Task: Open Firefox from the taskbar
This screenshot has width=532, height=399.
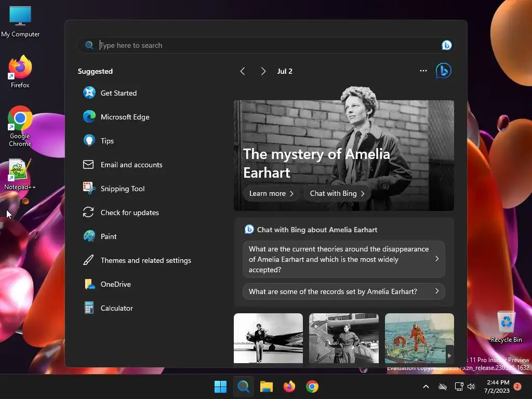Action: [289, 387]
